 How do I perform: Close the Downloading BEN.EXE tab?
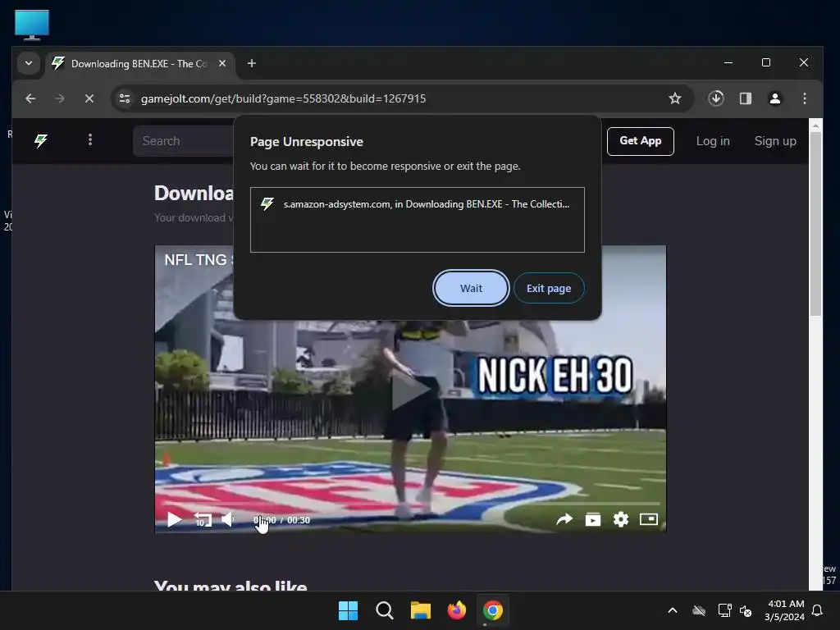click(222, 63)
